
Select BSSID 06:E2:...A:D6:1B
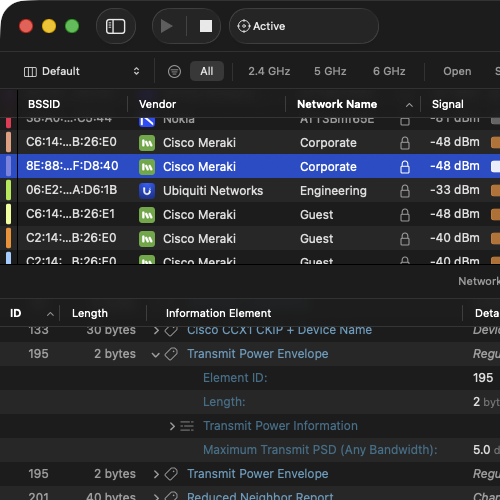click(72, 190)
